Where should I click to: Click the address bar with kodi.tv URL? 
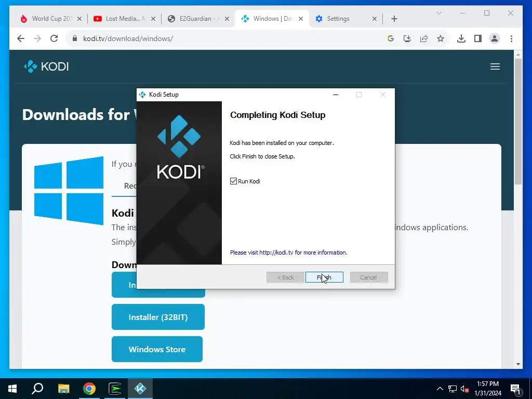click(x=228, y=38)
